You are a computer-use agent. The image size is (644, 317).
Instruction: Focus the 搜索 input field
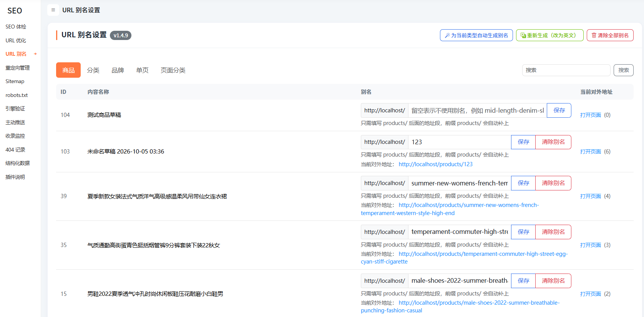566,70
